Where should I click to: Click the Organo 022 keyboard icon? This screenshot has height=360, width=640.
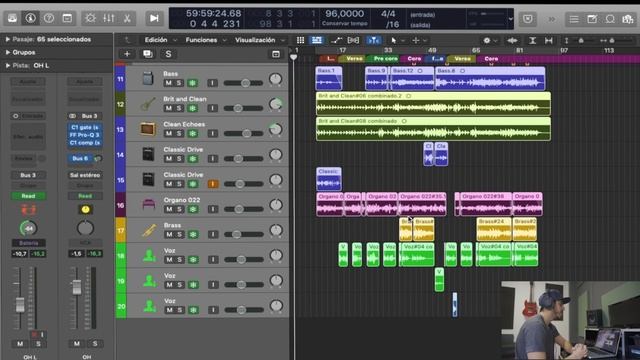pos(149,204)
